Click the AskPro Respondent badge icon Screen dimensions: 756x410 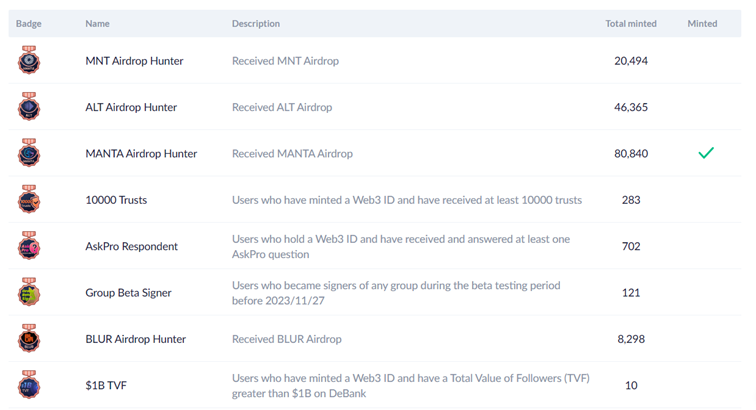click(x=29, y=246)
